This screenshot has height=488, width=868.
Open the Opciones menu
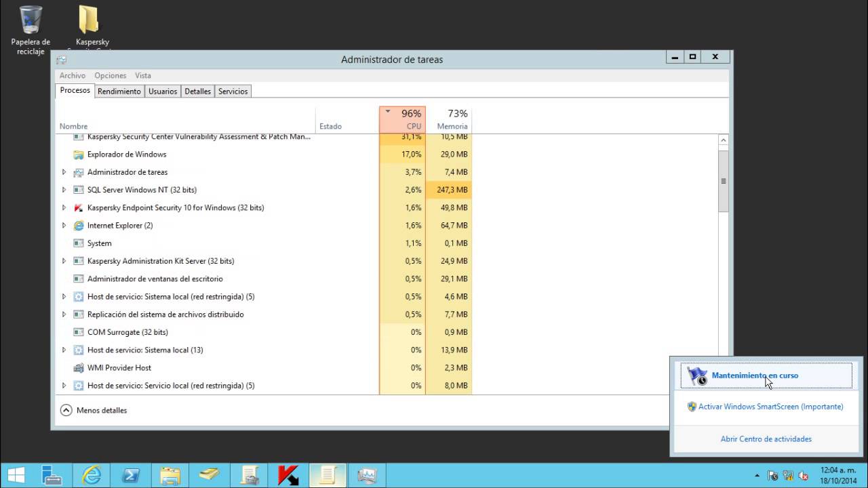111,75
